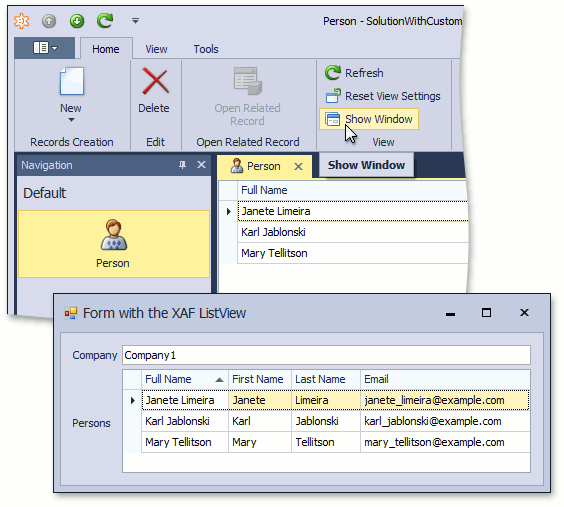Click the New record document icon
The width and height of the screenshot is (564, 507).
click(x=72, y=81)
